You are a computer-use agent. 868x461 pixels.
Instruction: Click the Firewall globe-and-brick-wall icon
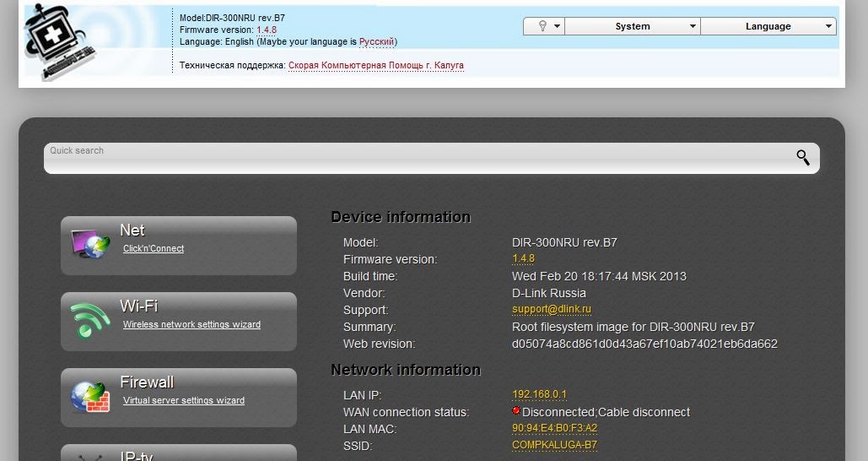pos(90,397)
